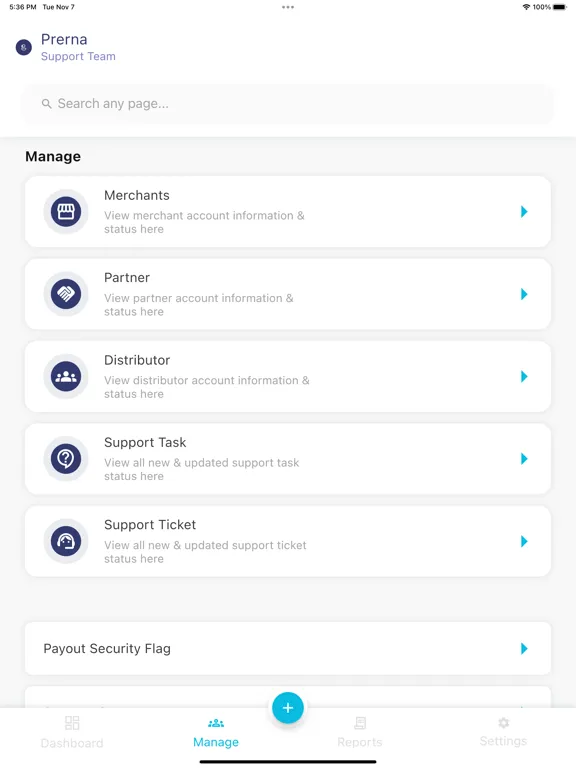The image size is (576, 768).
Task: Click the Support Task question-mark icon
Action: [66, 458]
